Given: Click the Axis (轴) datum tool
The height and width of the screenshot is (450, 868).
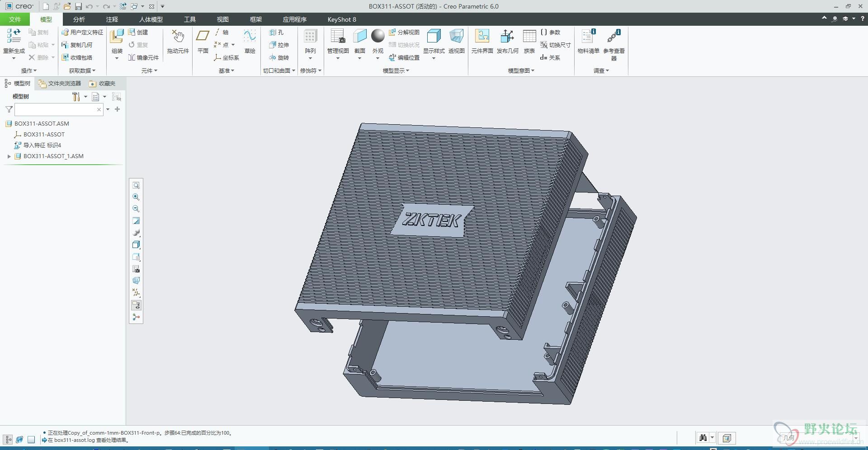Looking at the screenshot, I should [x=221, y=32].
